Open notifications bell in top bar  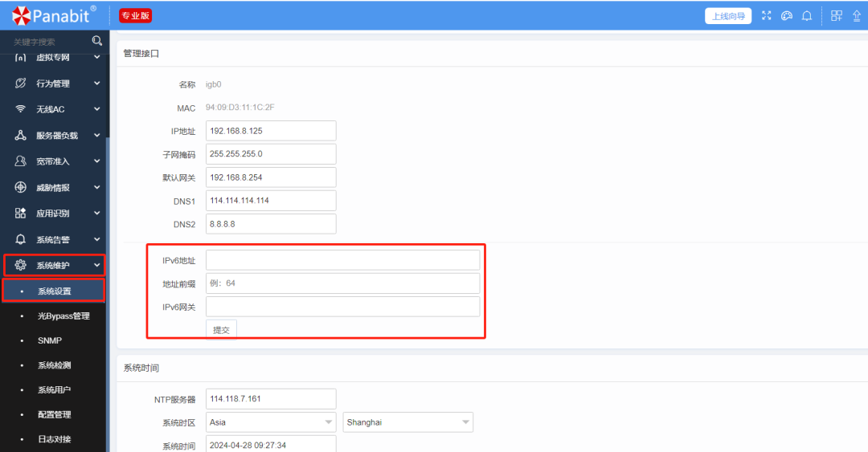807,15
